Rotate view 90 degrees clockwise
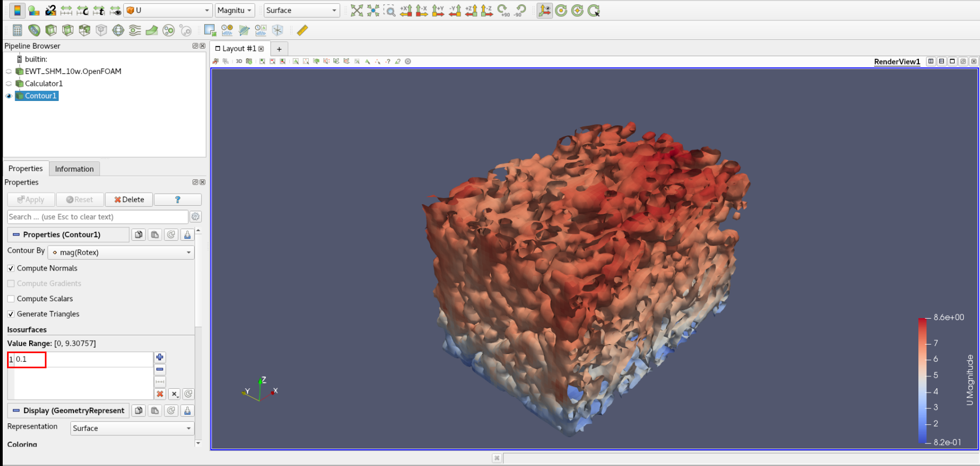980x466 pixels. pyautogui.click(x=504, y=10)
